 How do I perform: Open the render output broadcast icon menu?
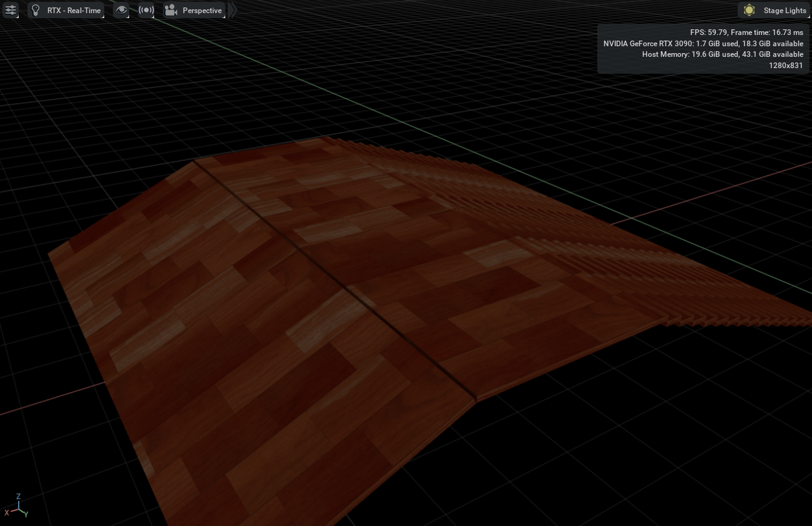point(146,10)
